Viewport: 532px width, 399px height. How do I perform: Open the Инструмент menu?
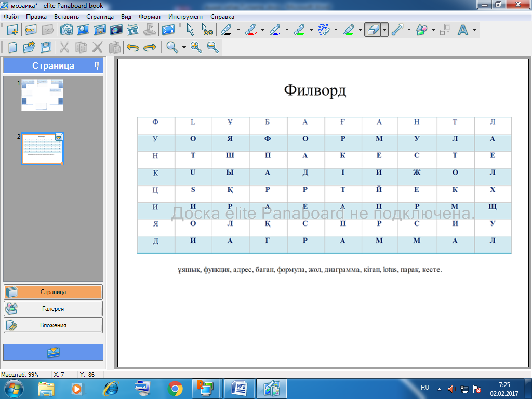[185, 17]
